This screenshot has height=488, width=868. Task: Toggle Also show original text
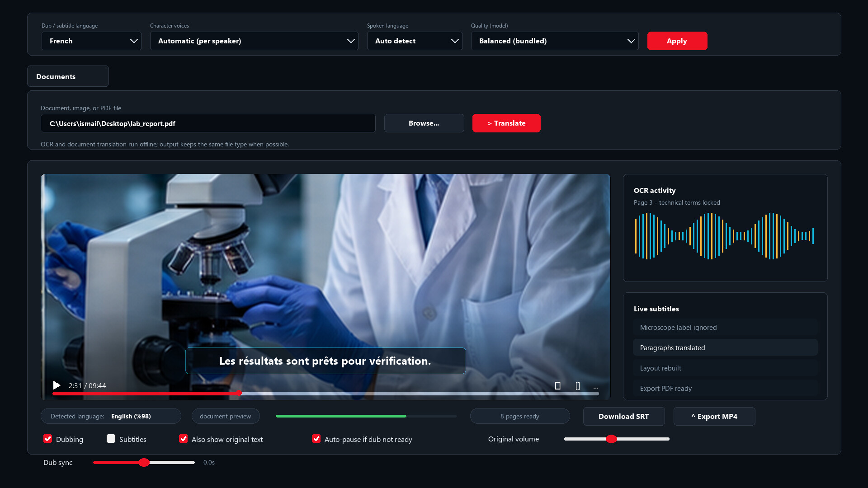pos(183,439)
